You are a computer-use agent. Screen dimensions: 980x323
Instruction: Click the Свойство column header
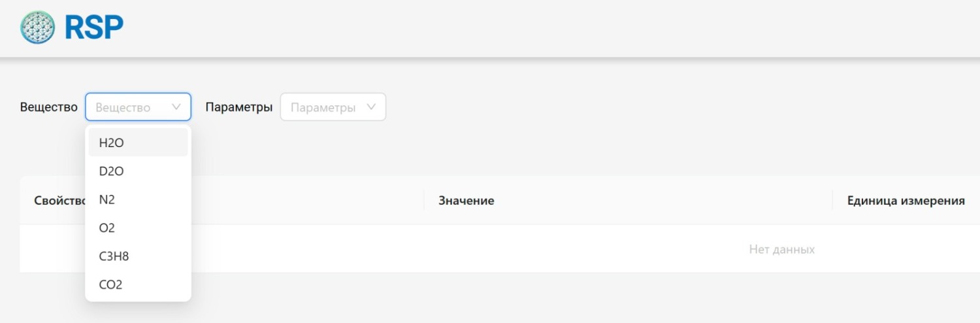59,201
